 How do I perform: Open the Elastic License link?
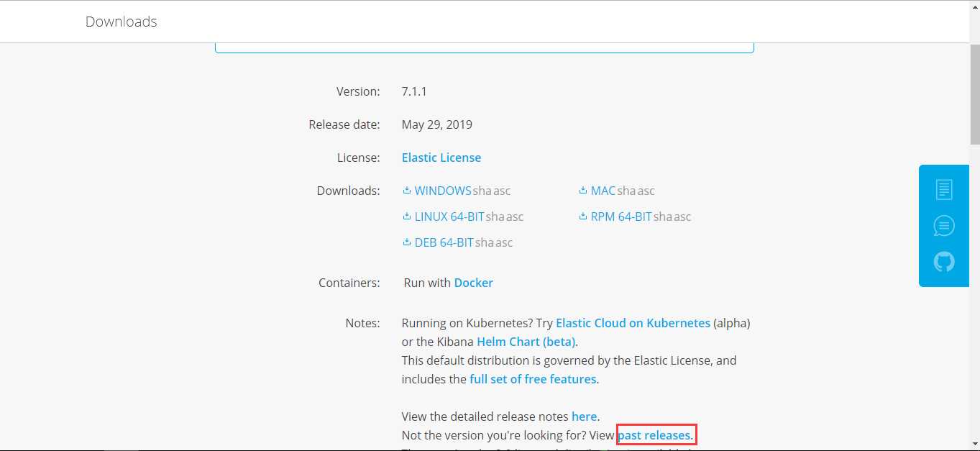[x=441, y=158]
